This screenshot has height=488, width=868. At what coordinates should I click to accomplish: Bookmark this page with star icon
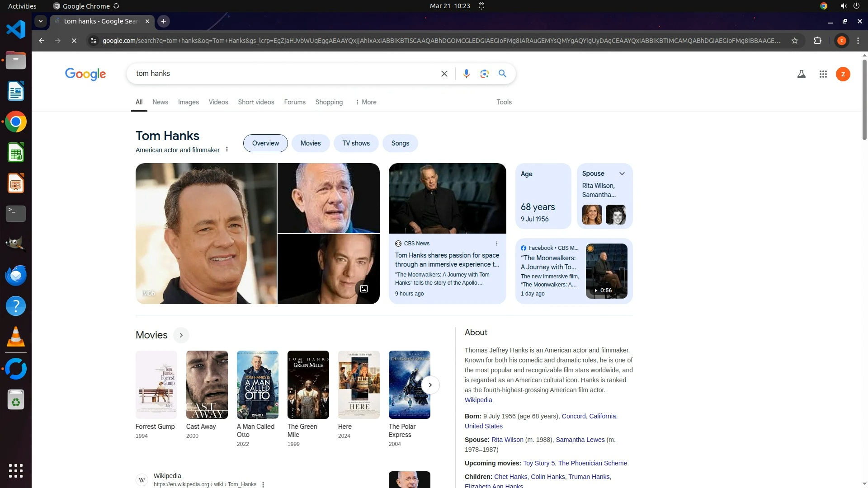(794, 41)
